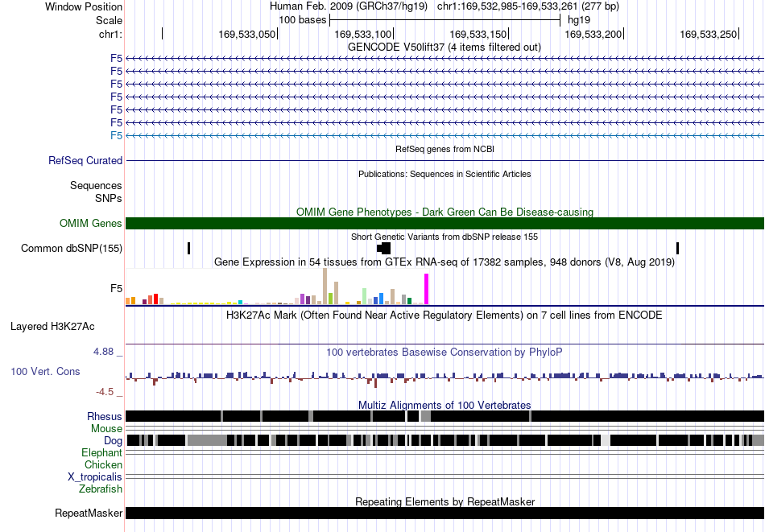Click the SNPs label in Publications track

click(x=109, y=199)
